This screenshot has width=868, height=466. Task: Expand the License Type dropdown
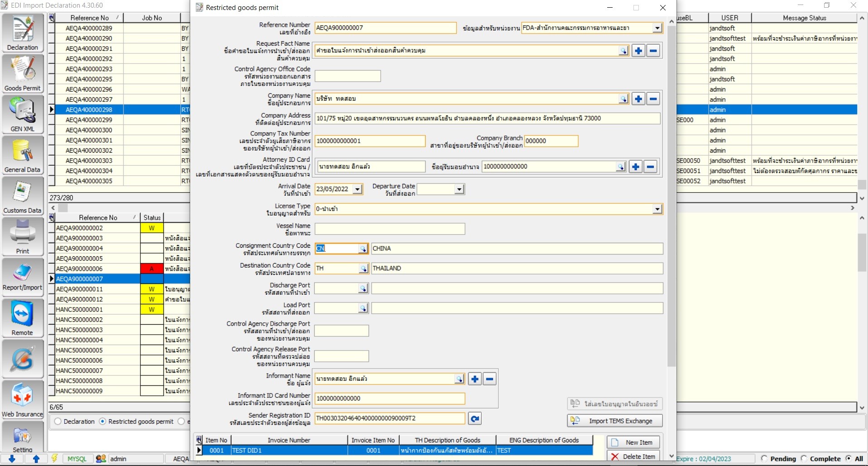click(657, 209)
